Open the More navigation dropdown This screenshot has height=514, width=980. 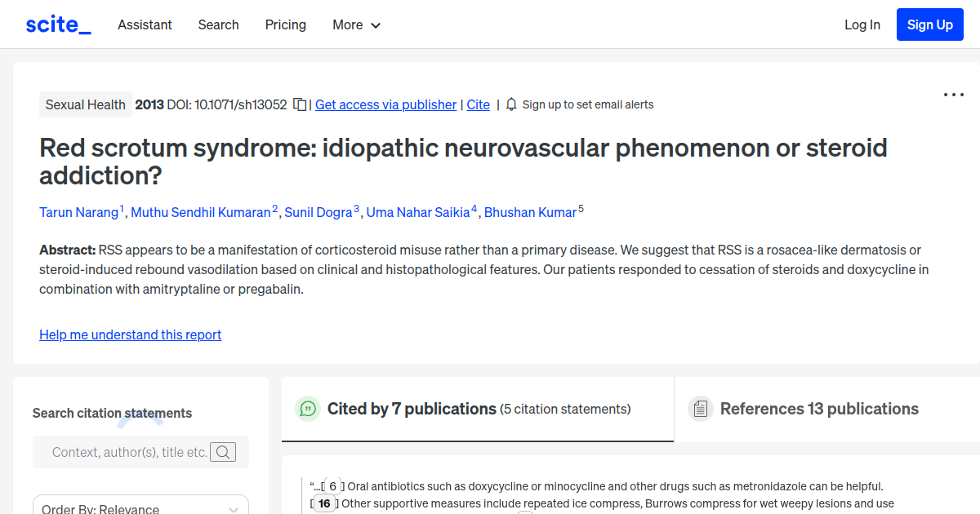click(x=356, y=24)
